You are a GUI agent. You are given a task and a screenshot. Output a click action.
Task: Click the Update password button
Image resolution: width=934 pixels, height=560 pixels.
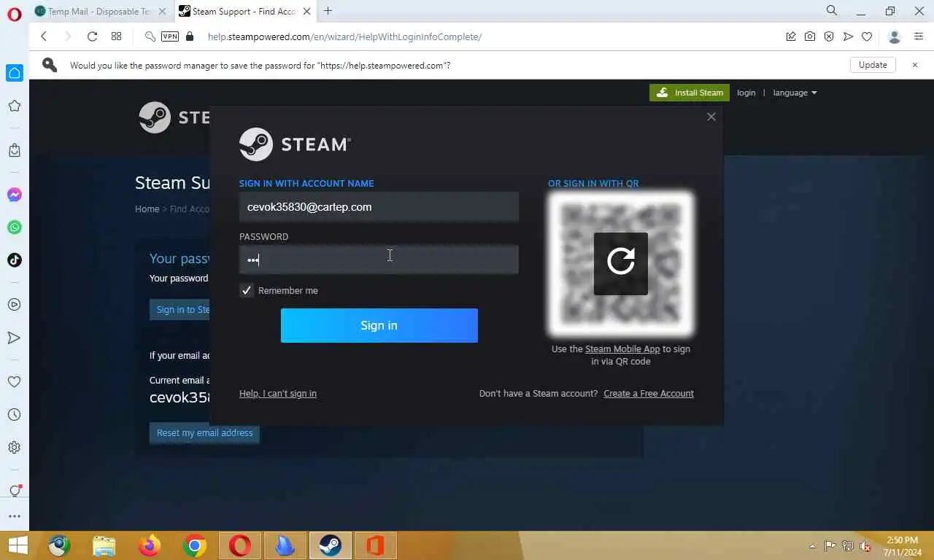click(873, 65)
